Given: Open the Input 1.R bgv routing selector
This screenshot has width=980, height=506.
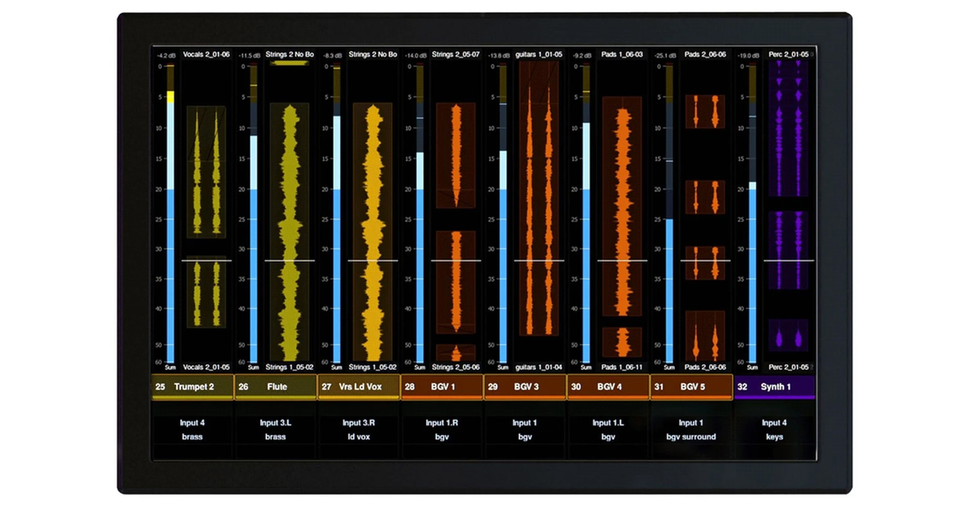Looking at the screenshot, I should click(442, 429).
